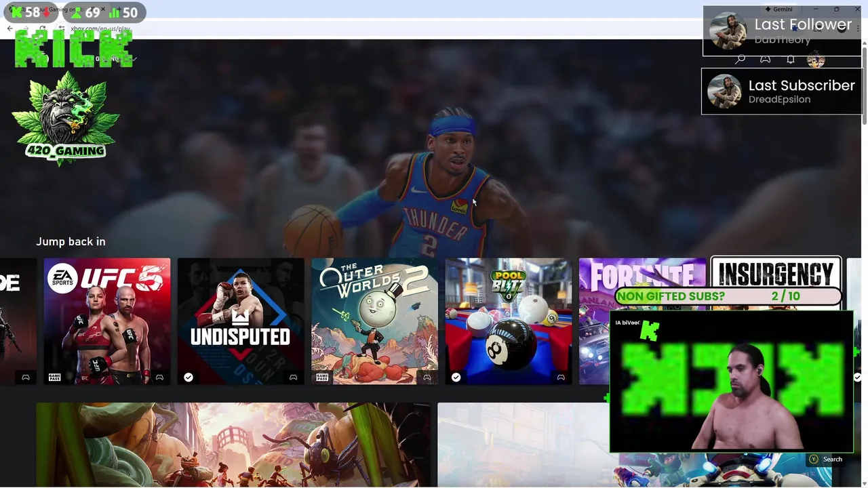
Task: Click the controller icon on Outer Worlds 2 tile
Action: click(427, 378)
